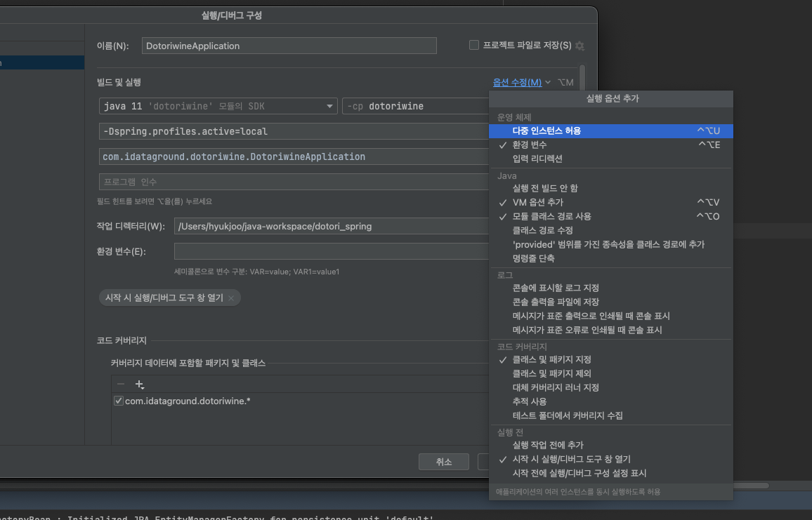Open the java 11 SDK dropdown
Viewport: 812px width, 520px height.
(329, 106)
